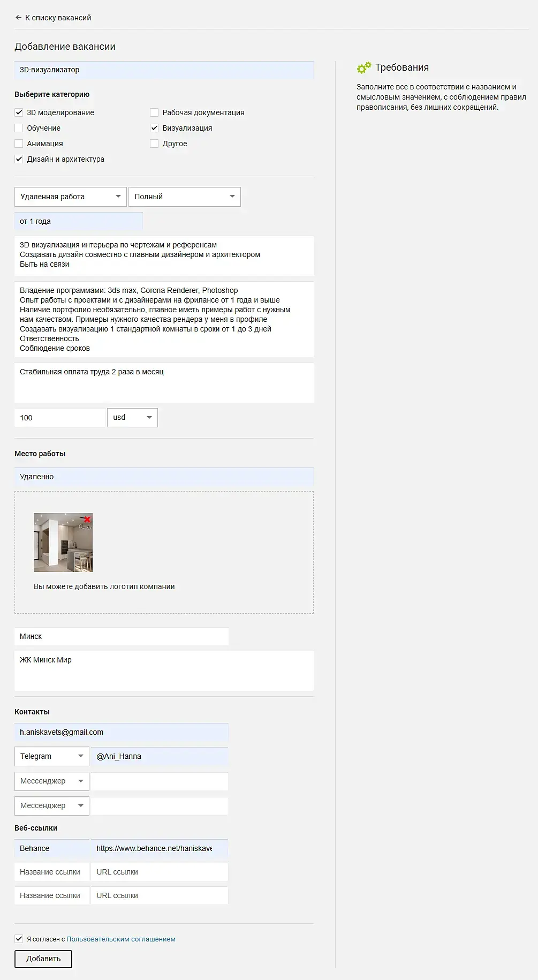The image size is (538, 980).
Task: Click the Веб-ссылки heading
Action: pos(36,828)
